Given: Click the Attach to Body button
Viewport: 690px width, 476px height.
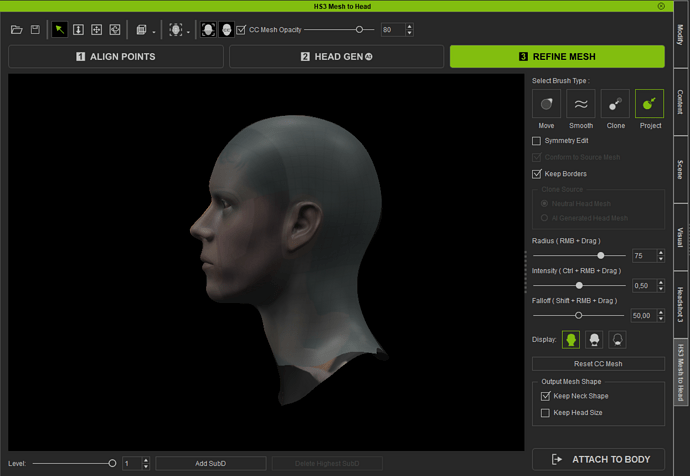Looking at the screenshot, I should 598,459.
